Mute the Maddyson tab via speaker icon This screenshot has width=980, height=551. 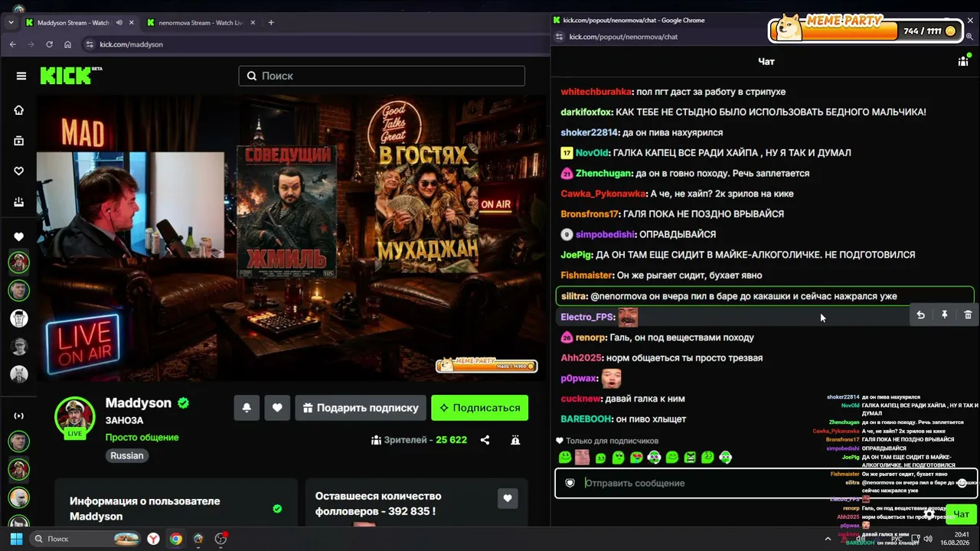click(119, 23)
